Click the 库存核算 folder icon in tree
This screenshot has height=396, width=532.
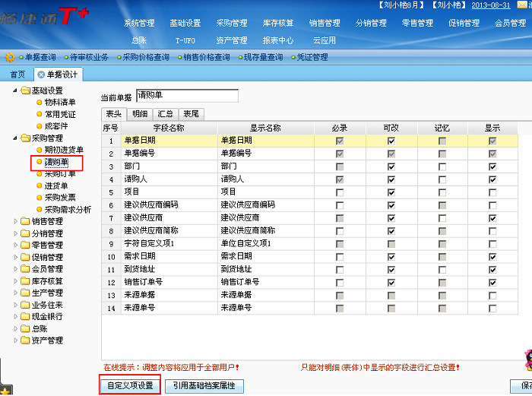25,281
